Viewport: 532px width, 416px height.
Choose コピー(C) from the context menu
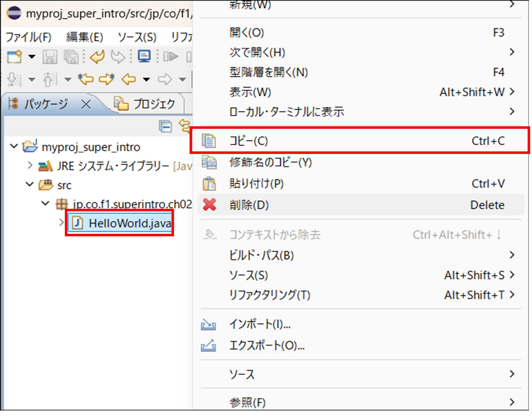(x=249, y=141)
